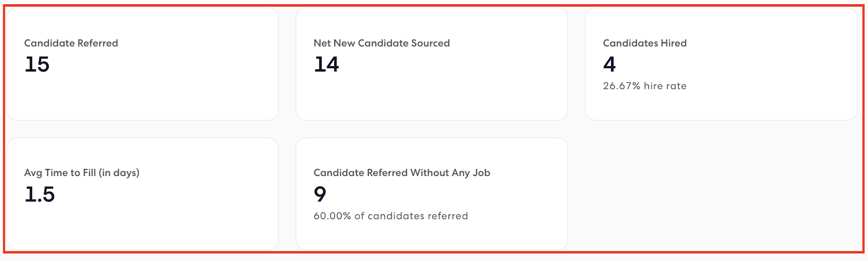Click the "Candidate Referred" title text
Screen dimensions: 868x261
[x=71, y=43]
